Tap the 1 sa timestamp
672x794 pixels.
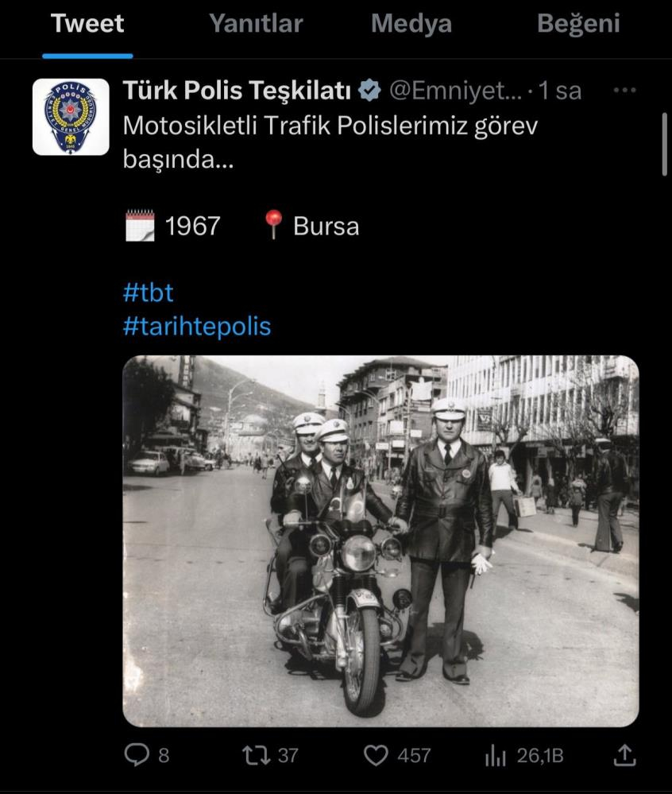560,91
